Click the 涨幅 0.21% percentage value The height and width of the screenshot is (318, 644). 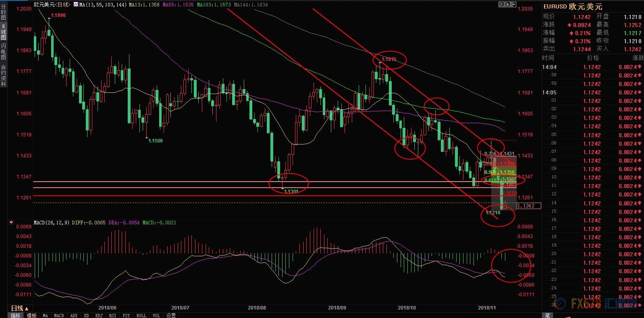pyautogui.click(x=580, y=33)
